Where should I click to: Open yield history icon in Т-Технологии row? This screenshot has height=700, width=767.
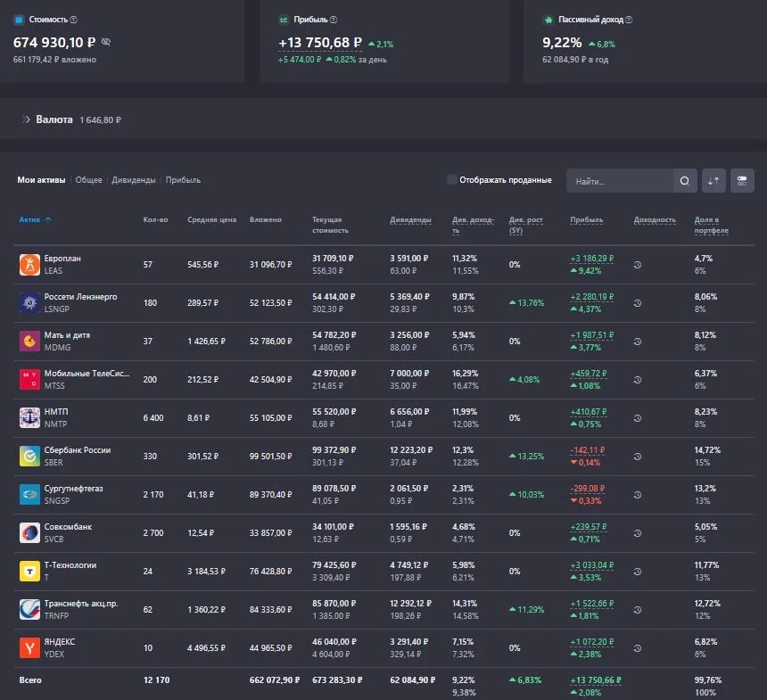tap(638, 572)
